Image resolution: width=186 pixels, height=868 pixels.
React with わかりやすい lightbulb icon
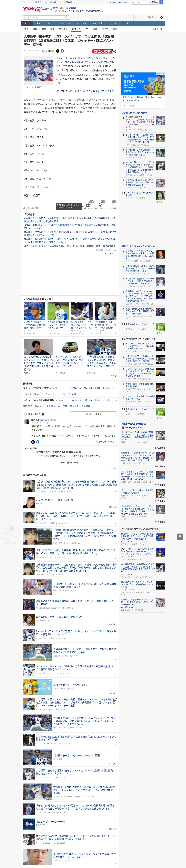click(x=100, y=205)
